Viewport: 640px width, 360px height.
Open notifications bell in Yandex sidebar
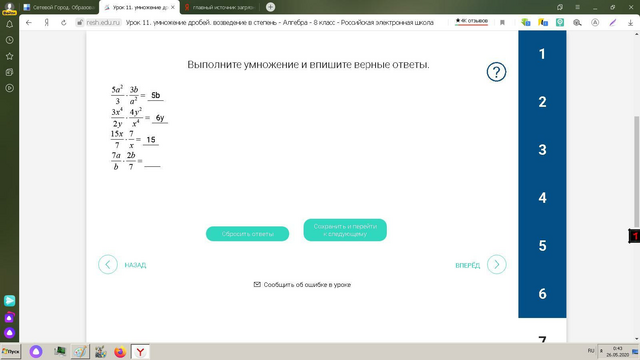click(x=9, y=24)
